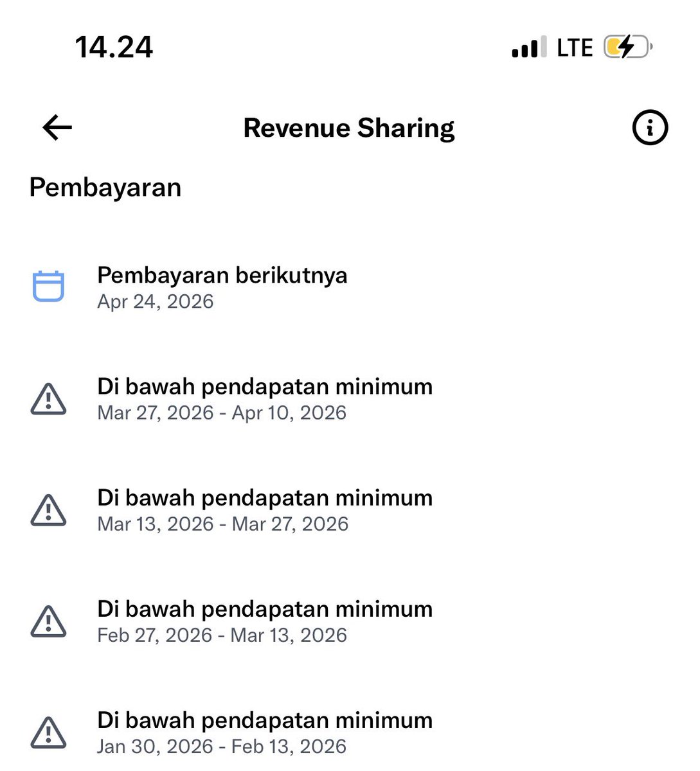
Task: Tap the warning icon for Mar 13 - Mar 27 period
Action: 47,509
